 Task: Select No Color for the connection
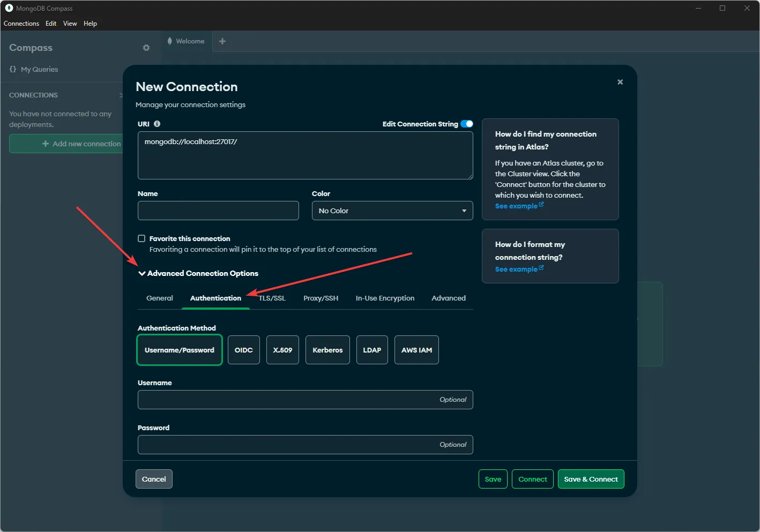392,210
